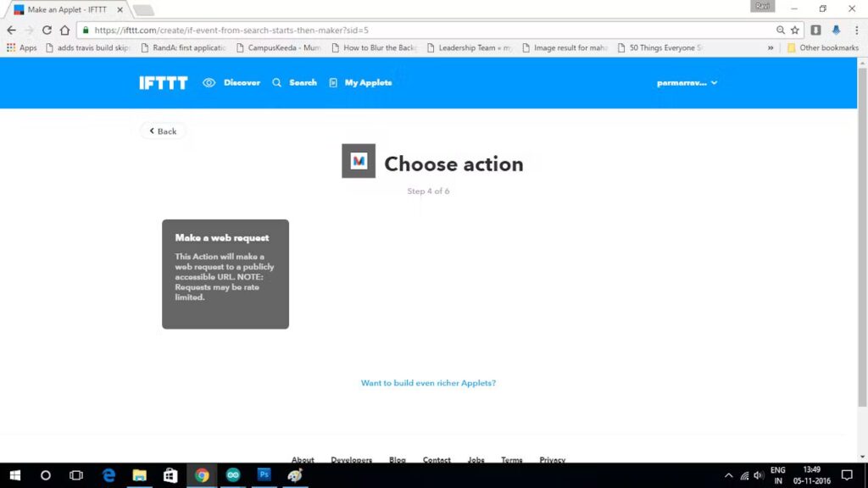Open the Windows Start menu
The height and width of the screenshot is (488, 868).
tap(15, 475)
